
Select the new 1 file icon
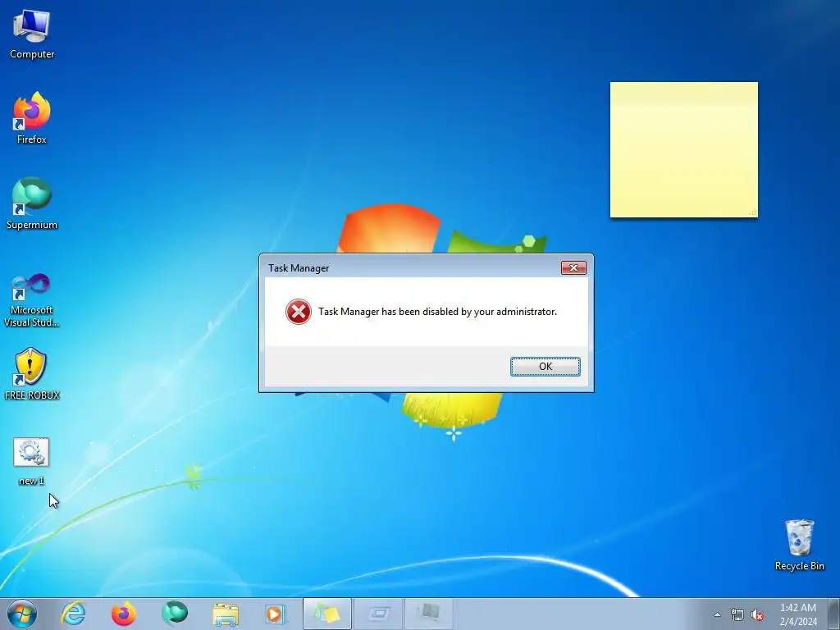[x=31, y=462]
